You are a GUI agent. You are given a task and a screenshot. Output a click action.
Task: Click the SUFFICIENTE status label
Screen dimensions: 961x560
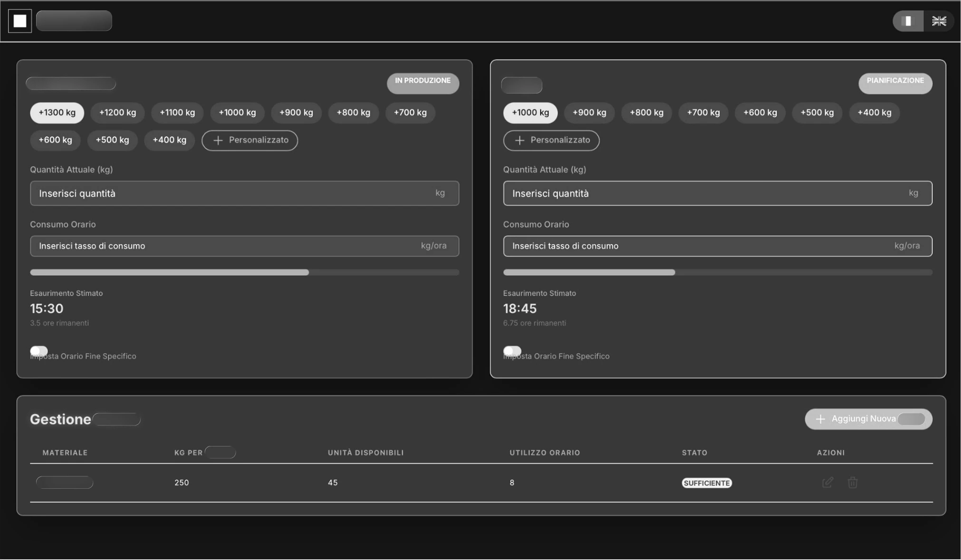(707, 483)
